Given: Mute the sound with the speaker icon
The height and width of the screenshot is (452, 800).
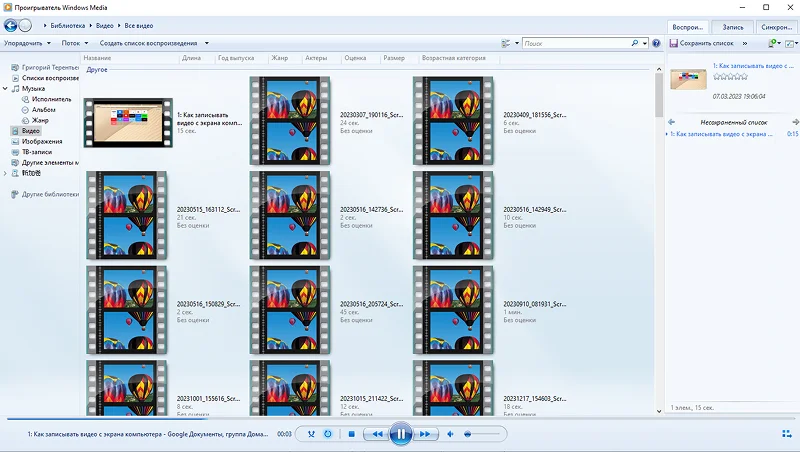Looking at the screenshot, I should [x=450, y=434].
